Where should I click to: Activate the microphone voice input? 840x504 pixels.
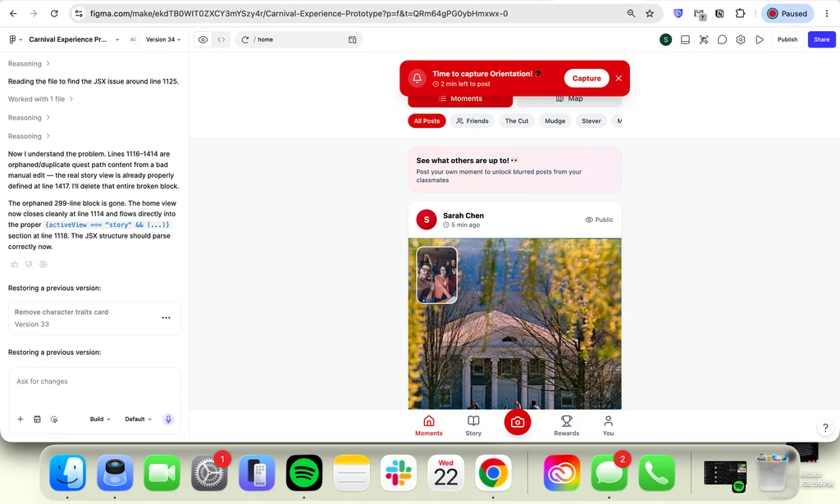click(x=168, y=420)
